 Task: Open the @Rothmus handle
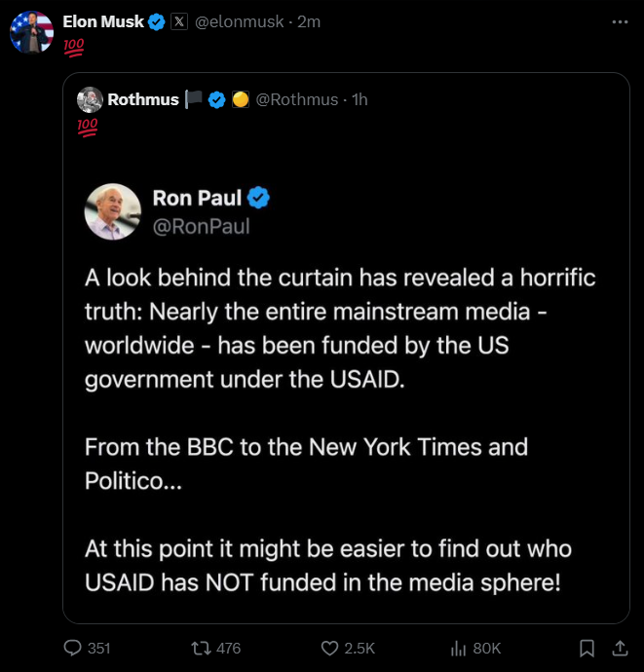coord(297,99)
